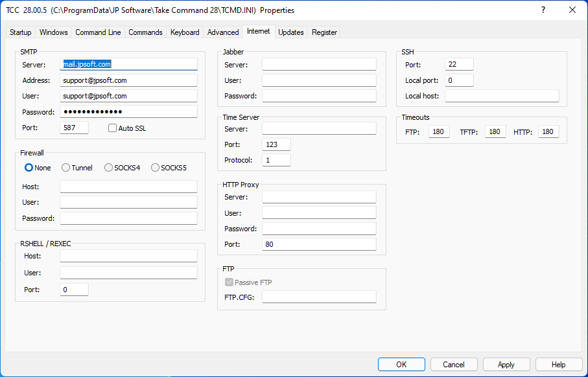588x377 pixels.
Task: Click the HTTP timeout field
Action: pyautogui.click(x=548, y=131)
